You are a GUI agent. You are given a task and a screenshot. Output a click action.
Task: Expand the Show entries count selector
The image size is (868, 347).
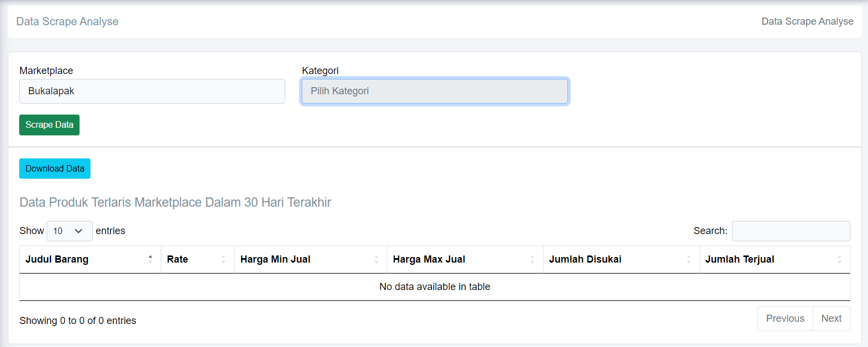[x=69, y=231]
